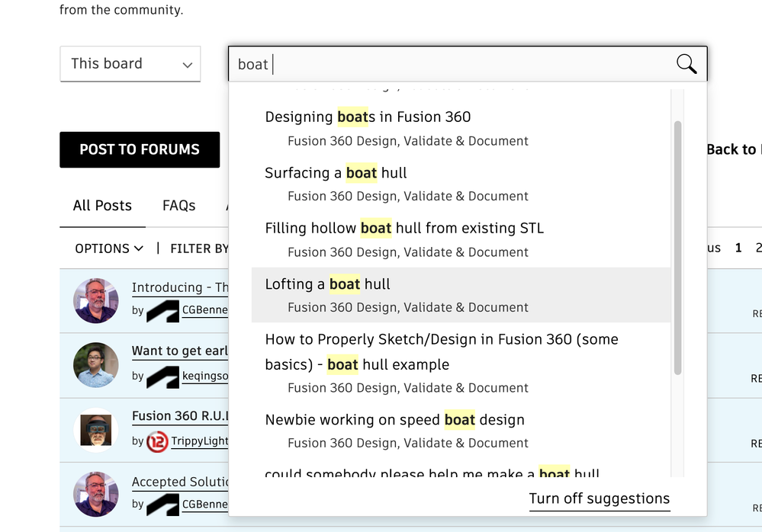Click the Autodesk badge on the 'Introducing' post

click(x=162, y=311)
